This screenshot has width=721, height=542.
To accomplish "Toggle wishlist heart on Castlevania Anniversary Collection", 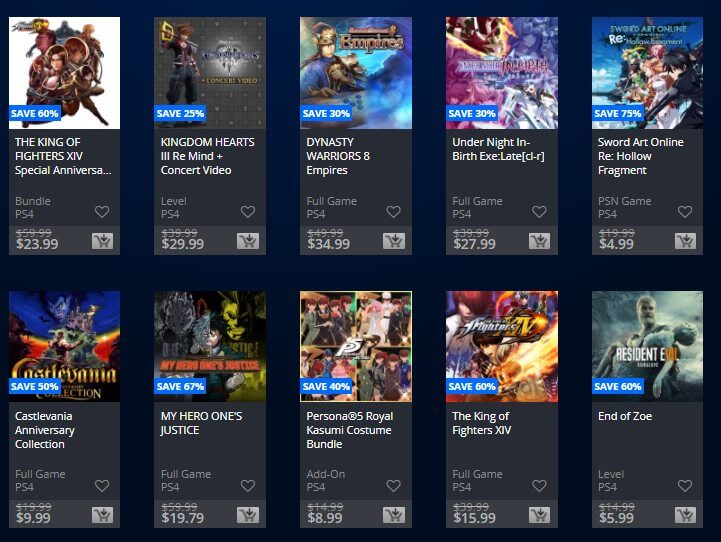I will 102,486.
